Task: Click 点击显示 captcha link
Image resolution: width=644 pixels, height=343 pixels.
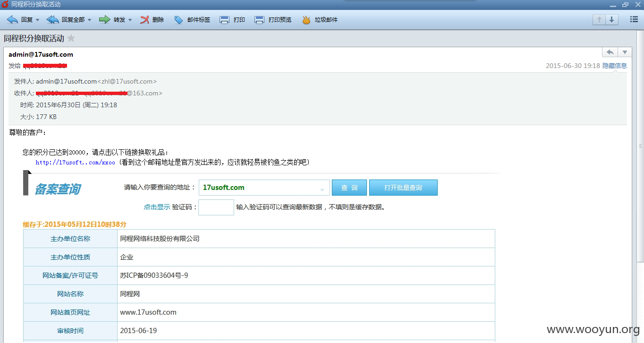Action: point(157,207)
